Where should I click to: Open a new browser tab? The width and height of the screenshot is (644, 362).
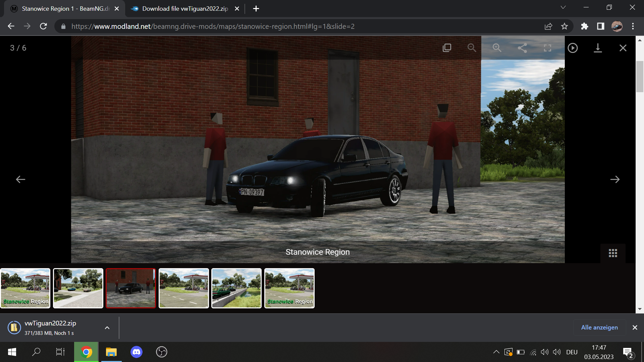(x=256, y=9)
